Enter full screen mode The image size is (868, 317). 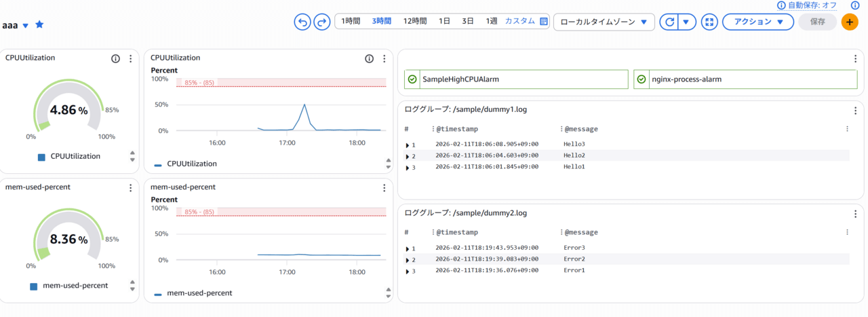coord(709,22)
